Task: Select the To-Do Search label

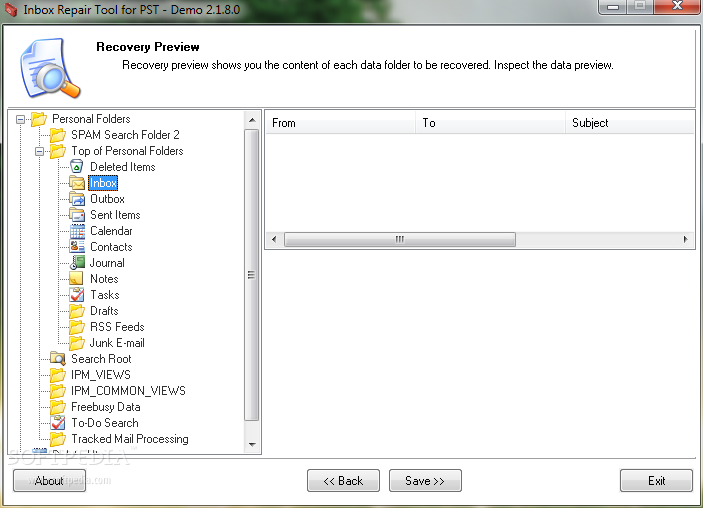Action: click(x=105, y=423)
